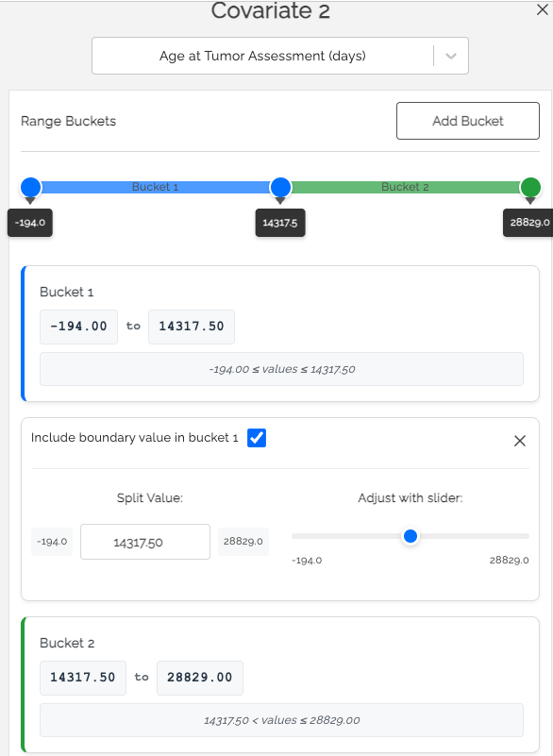
Task: Uncheck include boundary value in bucket 1
Action: pos(257,438)
